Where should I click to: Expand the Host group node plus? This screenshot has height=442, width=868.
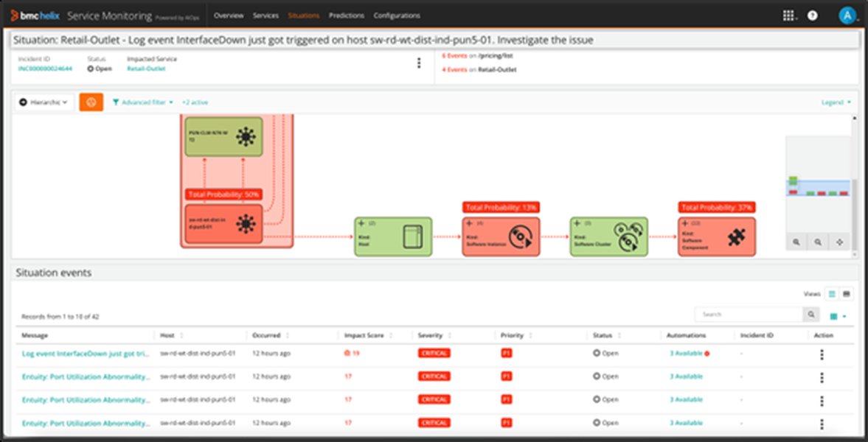tap(362, 223)
